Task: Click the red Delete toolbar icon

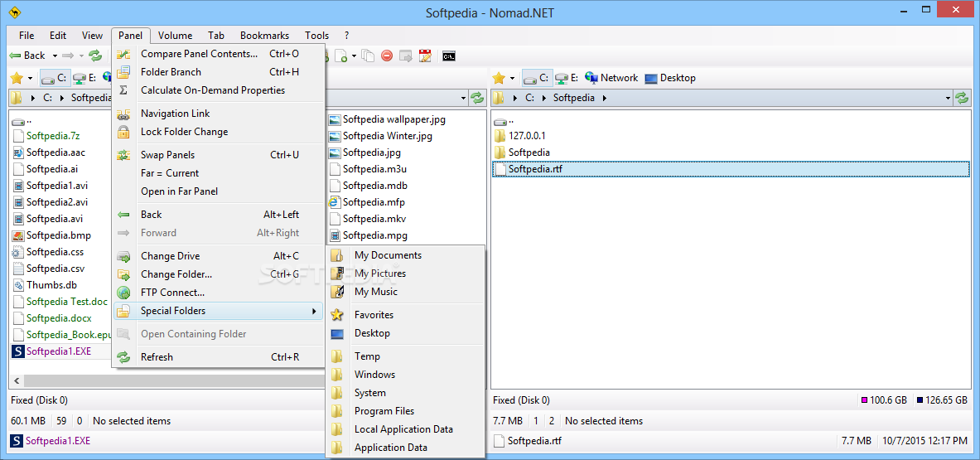Action: pos(387,56)
